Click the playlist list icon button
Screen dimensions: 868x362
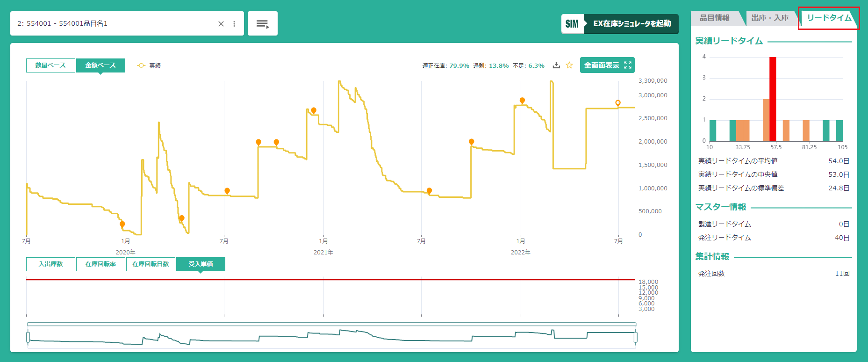click(262, 24)
